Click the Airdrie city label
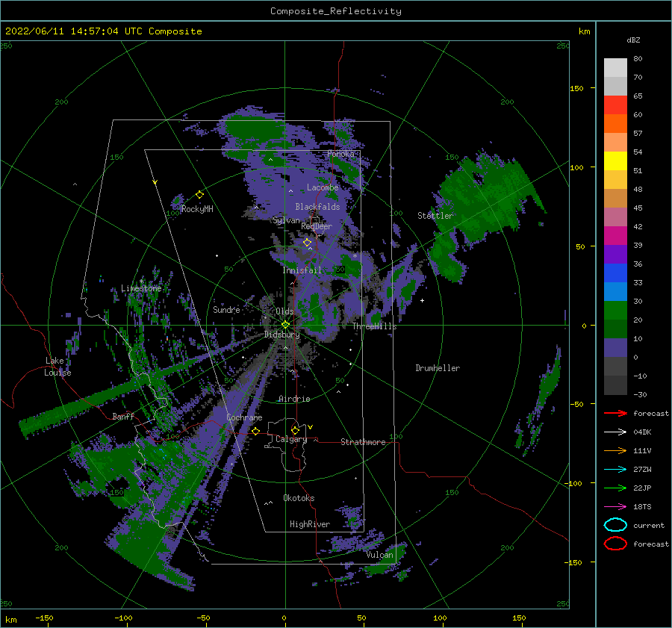Screen dimensions: 672x628 (294, 399)
